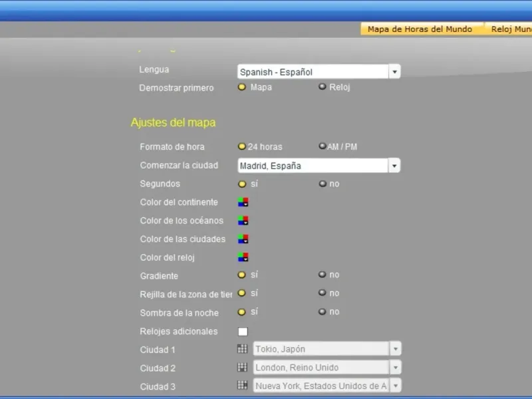Tick the Relojes adicionales checkbox
Screen dimensions: 532x399
point(243,331)
